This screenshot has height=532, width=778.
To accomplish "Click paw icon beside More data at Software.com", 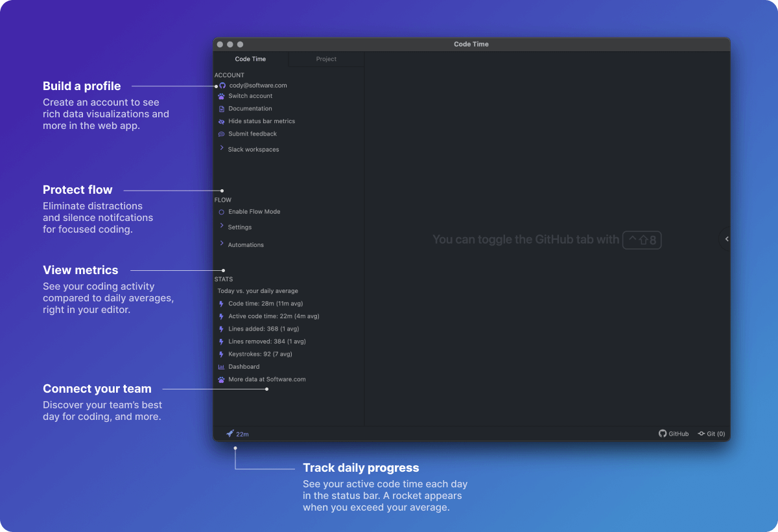I will click(x=222, y=380).
